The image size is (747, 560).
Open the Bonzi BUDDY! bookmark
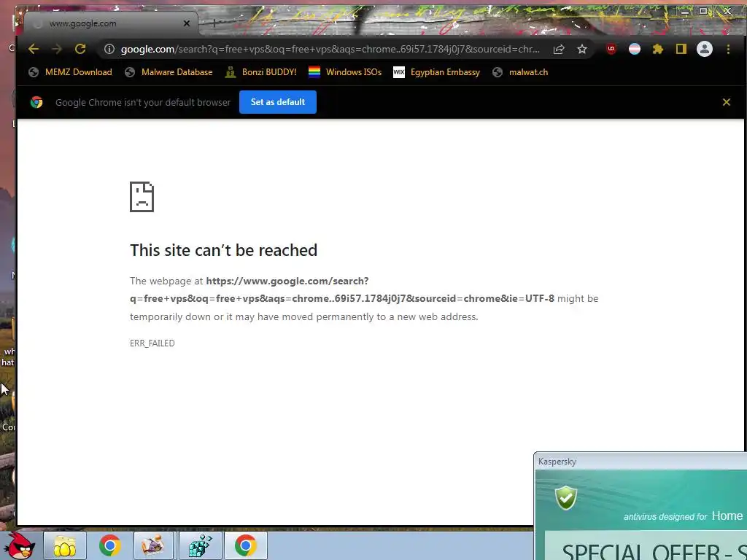261,72
